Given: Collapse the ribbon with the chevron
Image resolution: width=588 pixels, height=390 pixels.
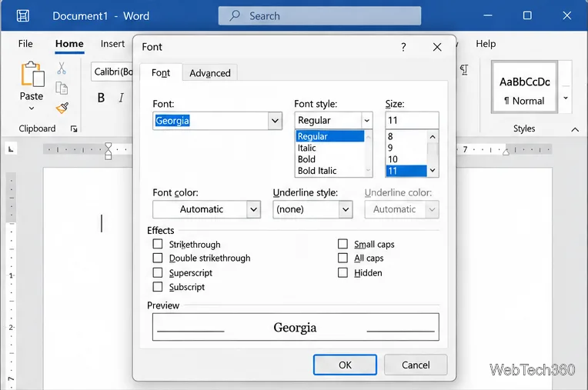Looking at the screenshot, I should click(574, 130).
